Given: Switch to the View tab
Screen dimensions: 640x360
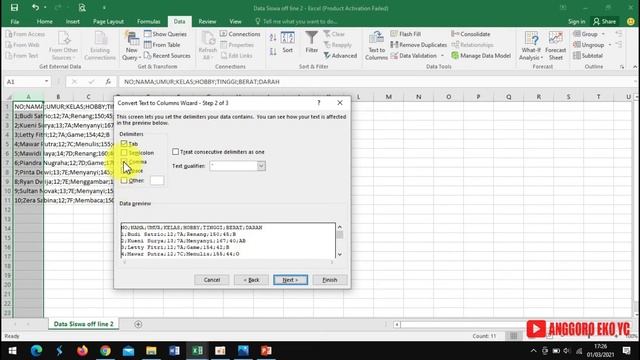Looking at the screenshot, I should click(236, 22).
